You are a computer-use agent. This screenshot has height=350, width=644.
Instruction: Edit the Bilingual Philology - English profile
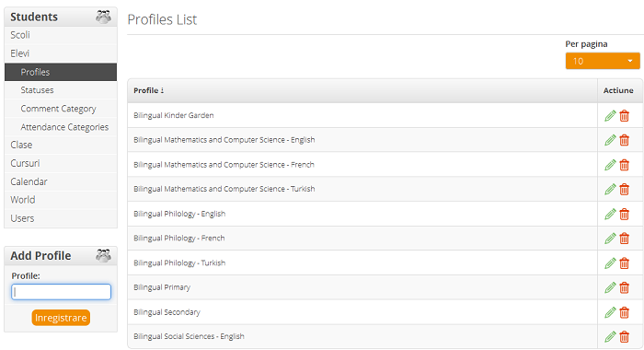tap(610, 214)
